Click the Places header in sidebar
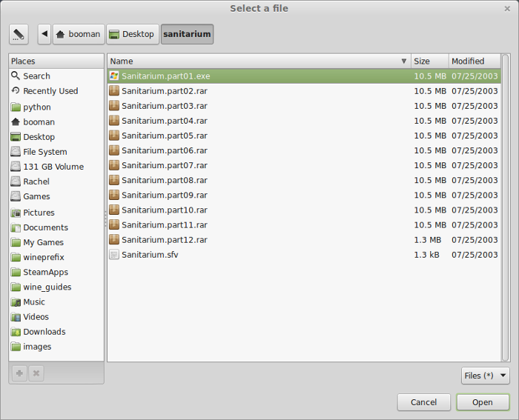The image size is (519, 420). [56, 61]
